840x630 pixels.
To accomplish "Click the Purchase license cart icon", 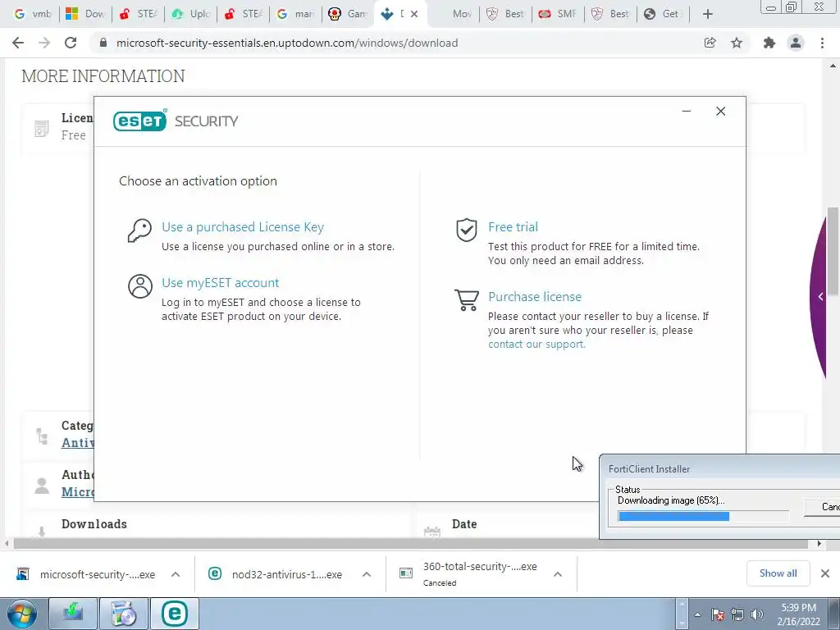I will [467, 299].
